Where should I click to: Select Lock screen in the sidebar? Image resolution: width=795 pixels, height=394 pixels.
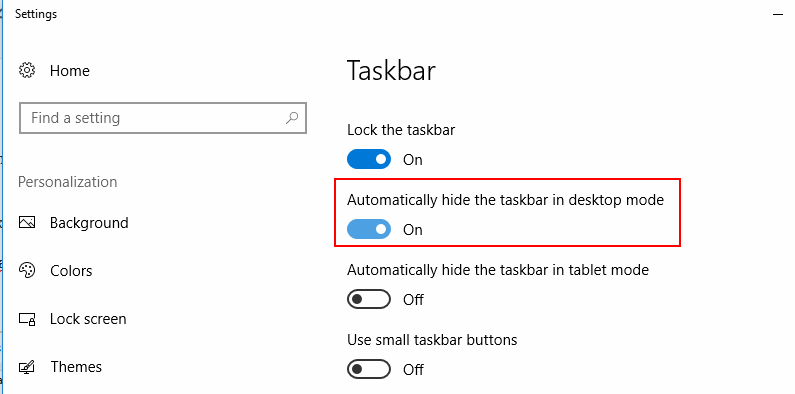(x=88, y=319)
